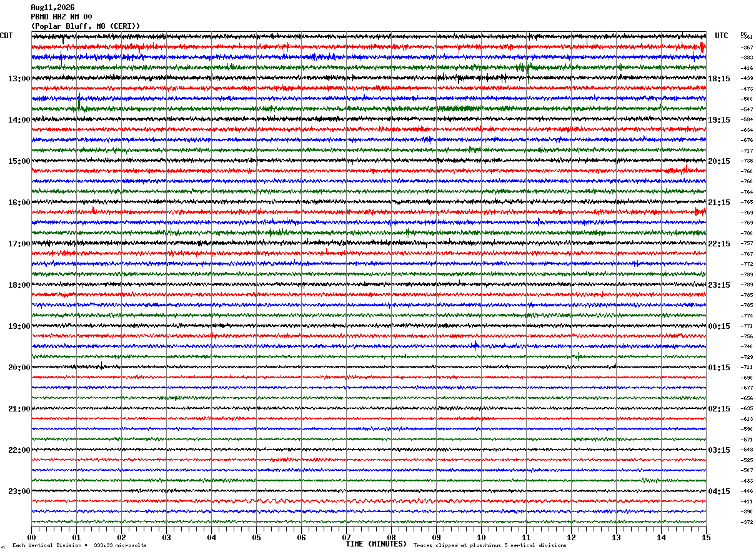The width and height of the screenshot is (756, 554).
Task: Click the '02:15' UTC time label
Action: click(x=719, y=409)
